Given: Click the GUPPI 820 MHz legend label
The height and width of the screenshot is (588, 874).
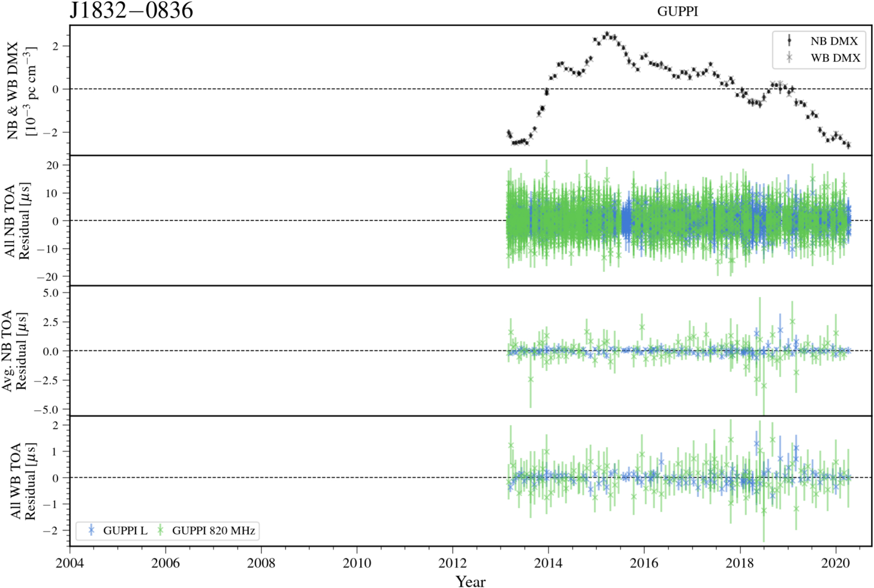Looking at the screenshot, I should (x=214, y=531).
